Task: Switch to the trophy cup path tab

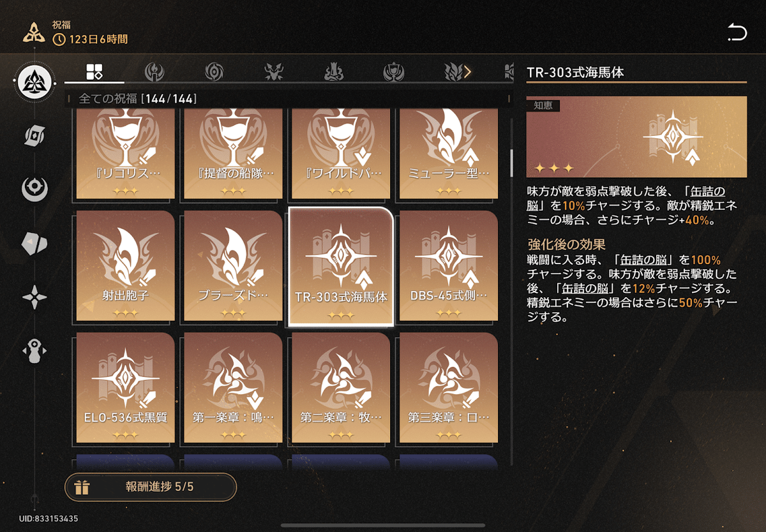Action: tap(393, 72)
